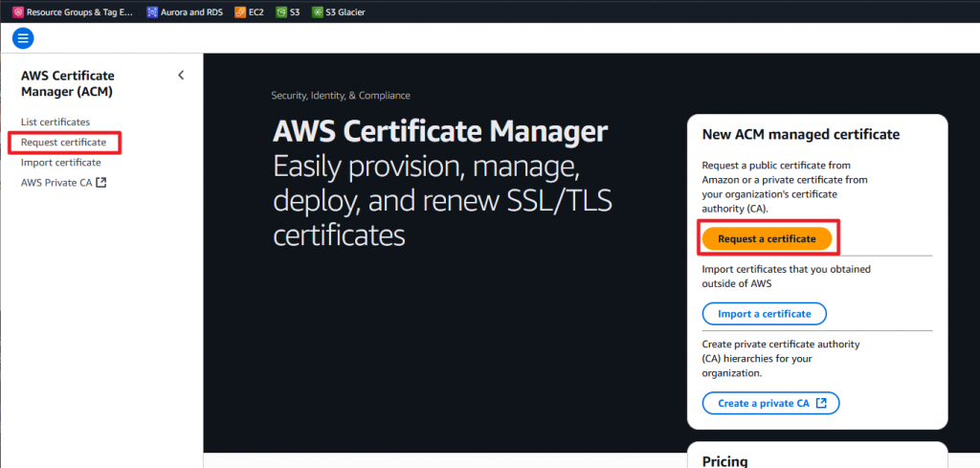Select Request certificate in the sidebar
Image resolution: width=980 pixels, height=468 pixels.
coord(64,143)
